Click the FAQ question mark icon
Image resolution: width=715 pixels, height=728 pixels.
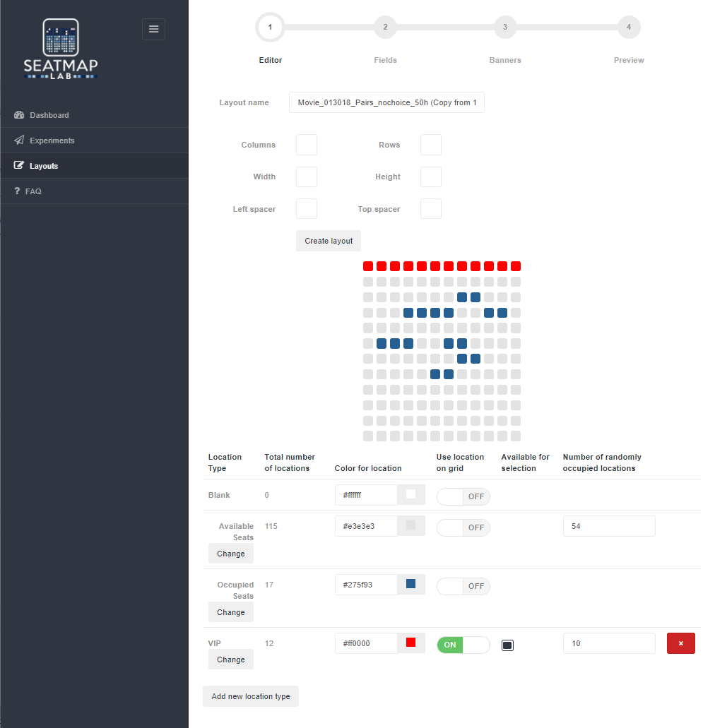pos(17,191)
